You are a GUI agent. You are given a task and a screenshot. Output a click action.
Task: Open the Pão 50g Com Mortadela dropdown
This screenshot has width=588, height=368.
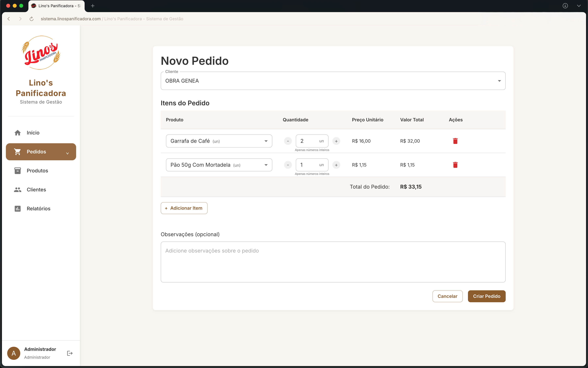[219, 165]
